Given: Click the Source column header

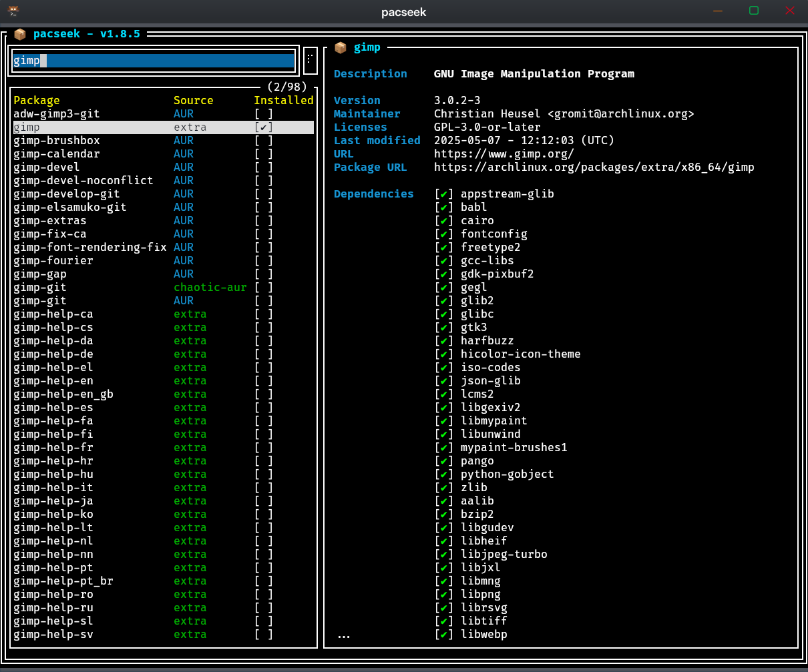Looking at the screenshot, I should [x=194, y=100].
